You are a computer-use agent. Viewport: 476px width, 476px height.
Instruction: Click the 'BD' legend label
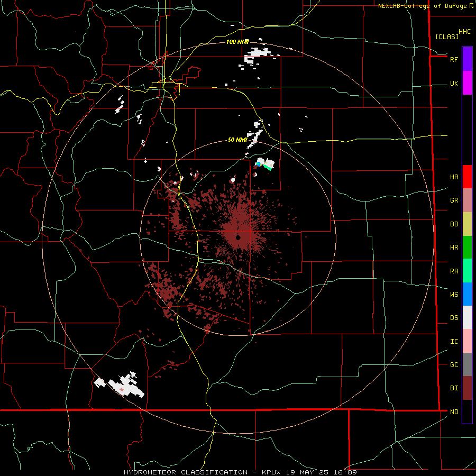[454, 224]
